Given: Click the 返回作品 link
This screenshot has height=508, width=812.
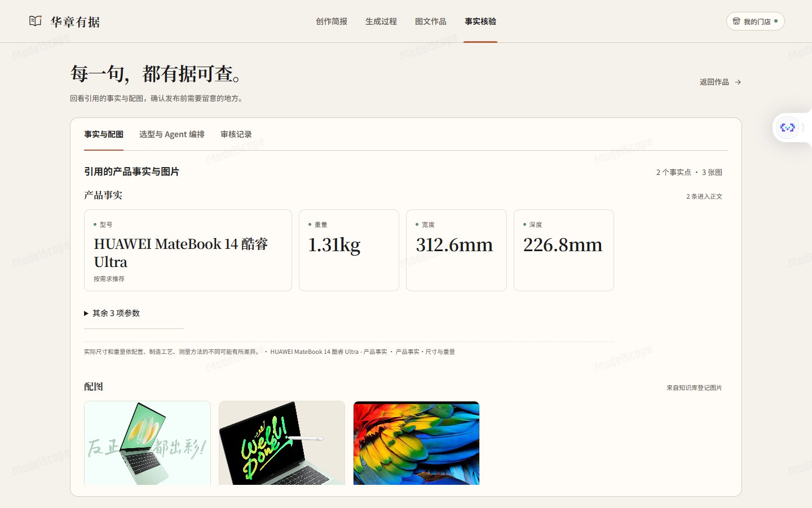Looking at the screenshot, I should tap(721, 82).
